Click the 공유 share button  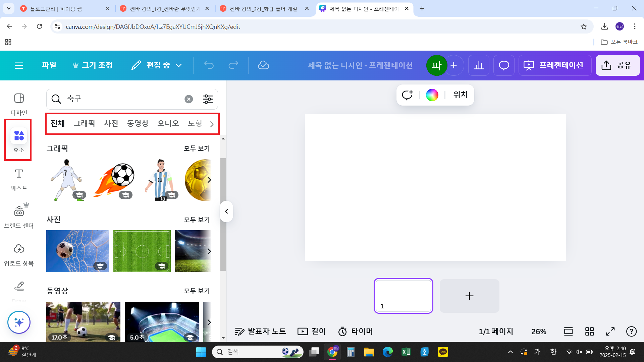(618, 65)
